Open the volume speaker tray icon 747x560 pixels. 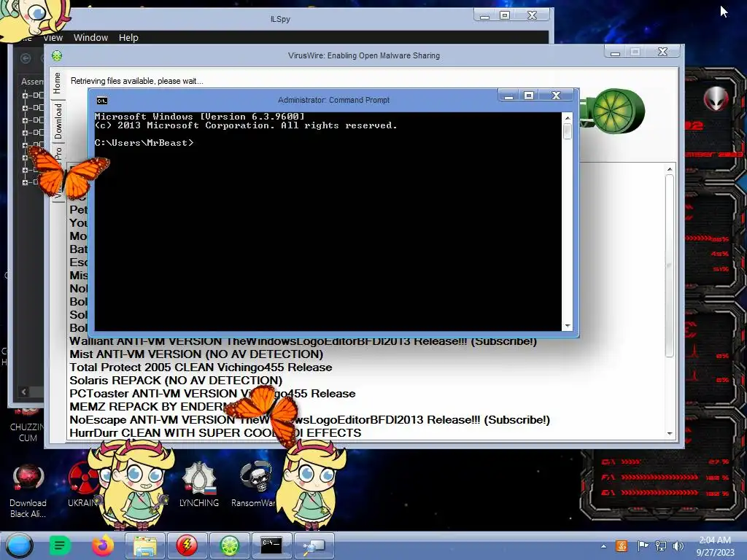coord(678,545)
